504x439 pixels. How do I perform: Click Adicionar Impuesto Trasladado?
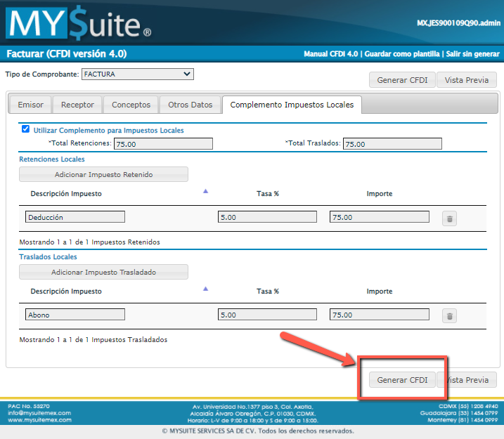tap(103, 272)
